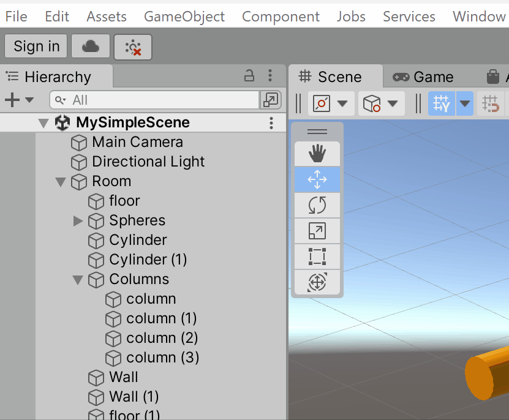Open the version control bug icon
509x420 pixels.
click(133, 47)
